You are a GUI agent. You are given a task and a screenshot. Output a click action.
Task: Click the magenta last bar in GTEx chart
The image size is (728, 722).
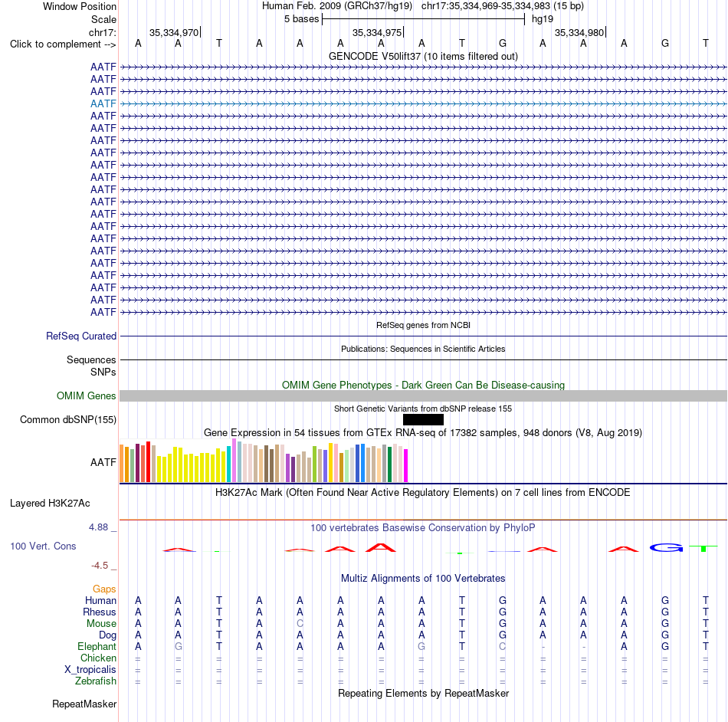click(x=406, y=466)
